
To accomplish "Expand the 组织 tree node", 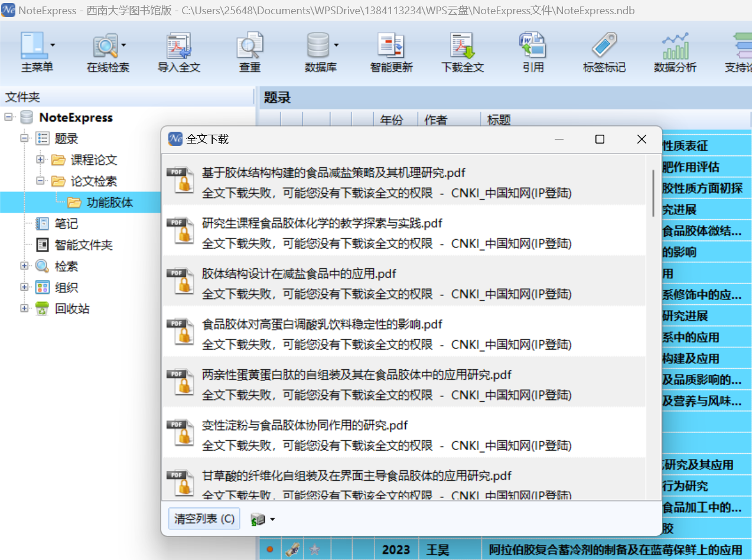I will (24, 287).
